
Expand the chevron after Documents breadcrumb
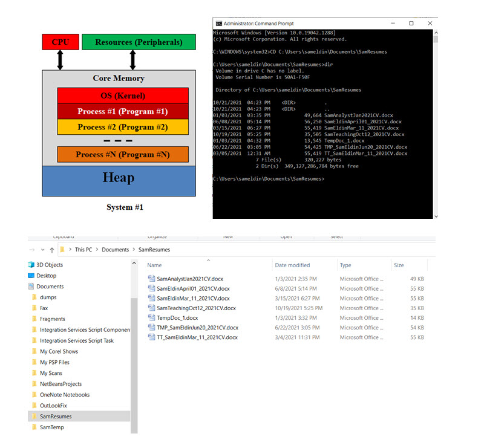click(133, 250)
